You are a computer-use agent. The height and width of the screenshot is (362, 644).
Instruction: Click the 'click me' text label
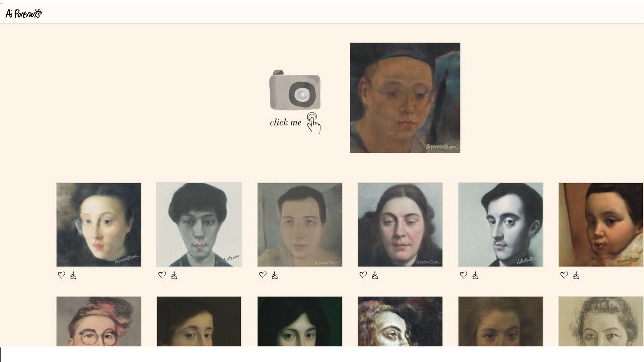[x=286, y=122]
